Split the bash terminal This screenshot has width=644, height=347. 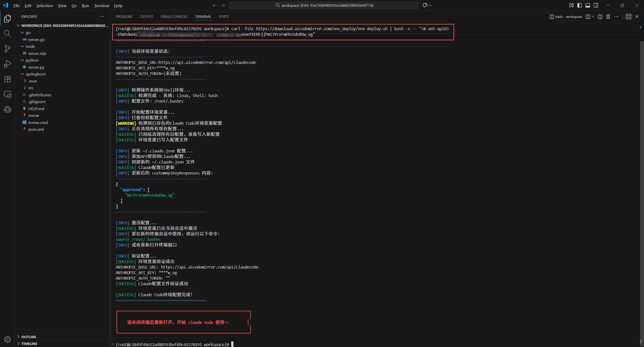tap(600, 17)
